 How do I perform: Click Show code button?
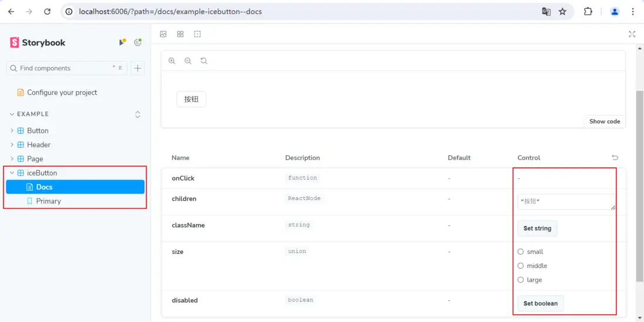604,121
